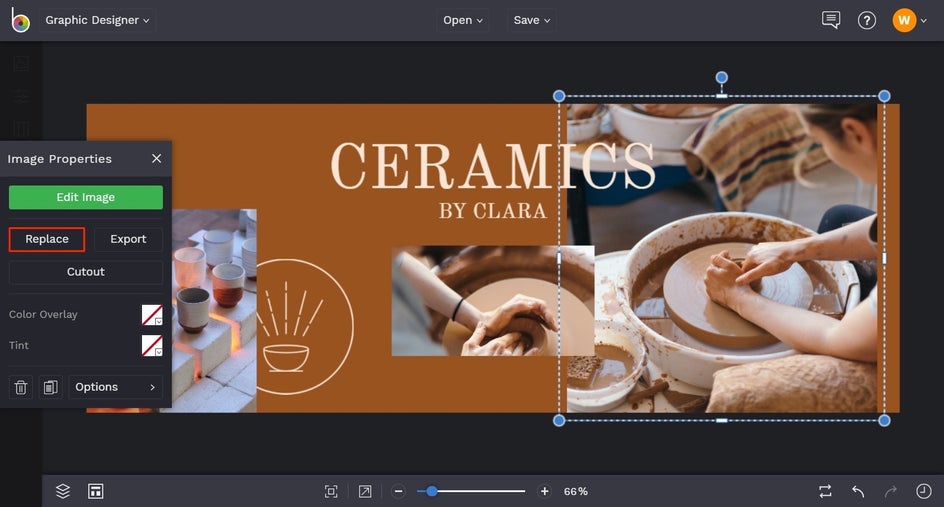The height and width of the screenshot is (507, 944).
Task: Click the bottom-left corner resize handle
Action: tap(559, 420)
